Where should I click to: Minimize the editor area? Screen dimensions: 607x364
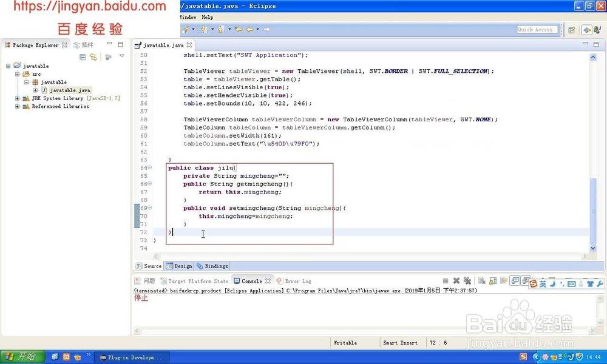[585, 44]
